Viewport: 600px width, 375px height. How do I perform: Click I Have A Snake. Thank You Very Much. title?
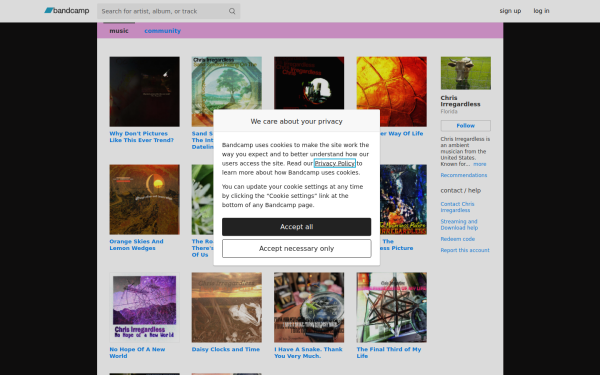(x=308, y=353)
